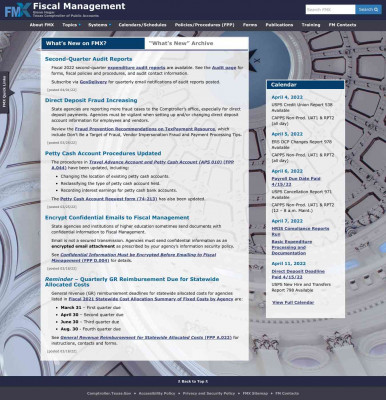Open Confidential Information Must be Encrypted link
This screenshot has height=400, width=386.
click(134, 257)
